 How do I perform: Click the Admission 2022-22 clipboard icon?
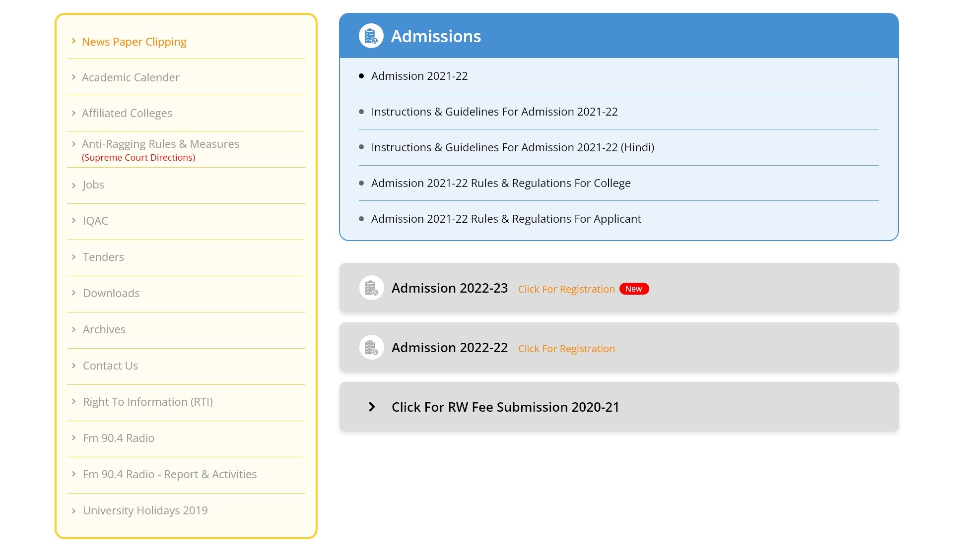(371, 347)
